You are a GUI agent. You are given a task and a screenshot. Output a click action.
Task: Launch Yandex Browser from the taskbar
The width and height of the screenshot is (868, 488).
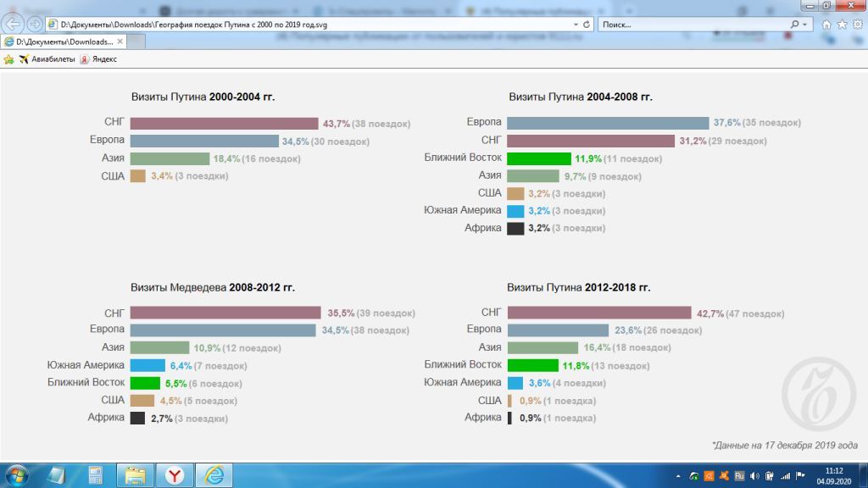[x=174, y=475]
